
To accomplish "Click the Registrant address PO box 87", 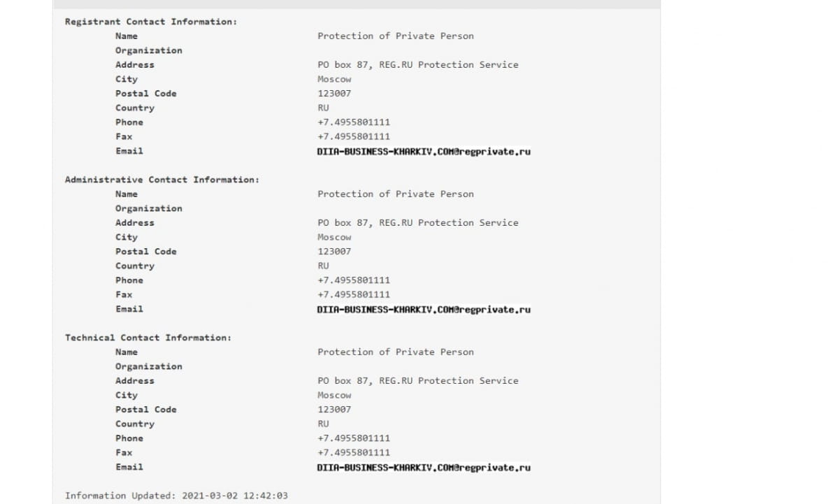I will pyautogui.click(x=418, y=64).
